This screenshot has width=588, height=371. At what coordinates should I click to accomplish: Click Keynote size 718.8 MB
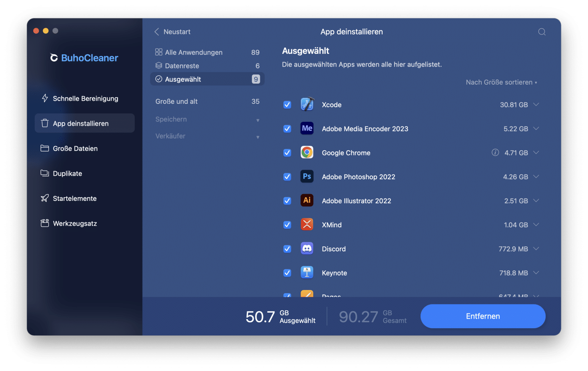pyautogui.click(x=513, y=273)
